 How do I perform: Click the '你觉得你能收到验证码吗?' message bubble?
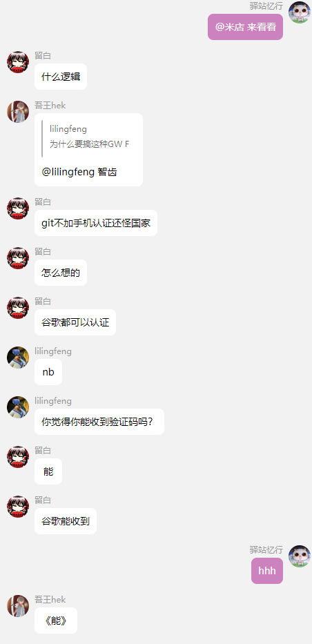tap(99, 422)
